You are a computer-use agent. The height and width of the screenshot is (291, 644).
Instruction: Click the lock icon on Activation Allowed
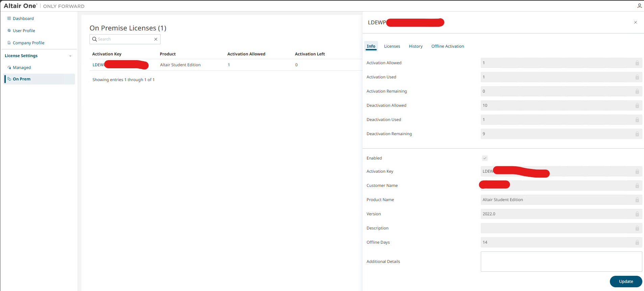pos(637,63)
